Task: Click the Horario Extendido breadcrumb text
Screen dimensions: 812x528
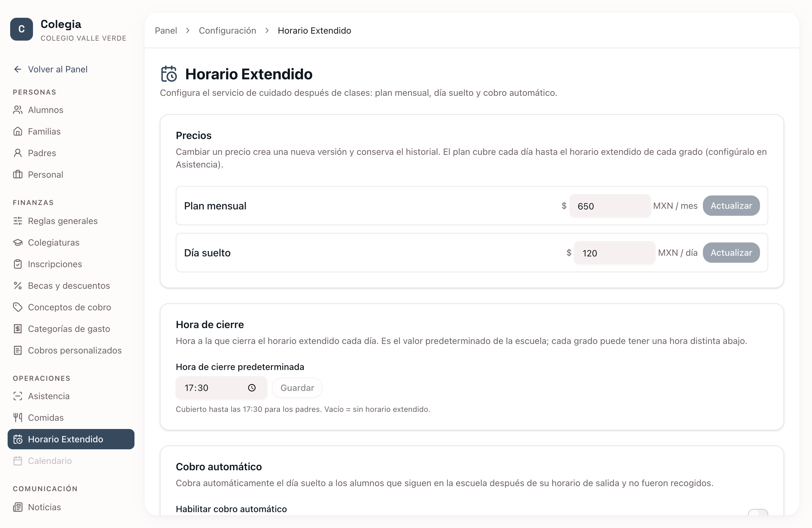Action: [x=314, y=31]
